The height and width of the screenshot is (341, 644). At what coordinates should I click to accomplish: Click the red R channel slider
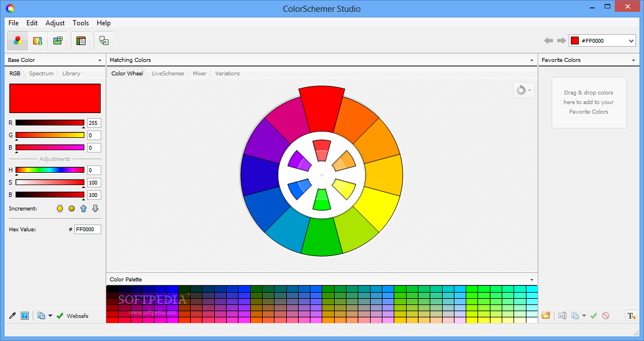(x=50, y=123)
